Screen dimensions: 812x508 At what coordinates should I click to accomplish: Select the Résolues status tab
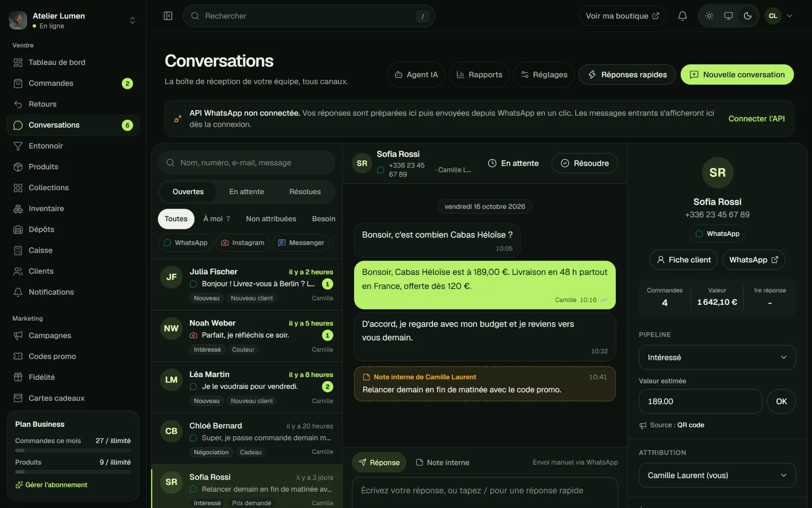pos(305,192)
